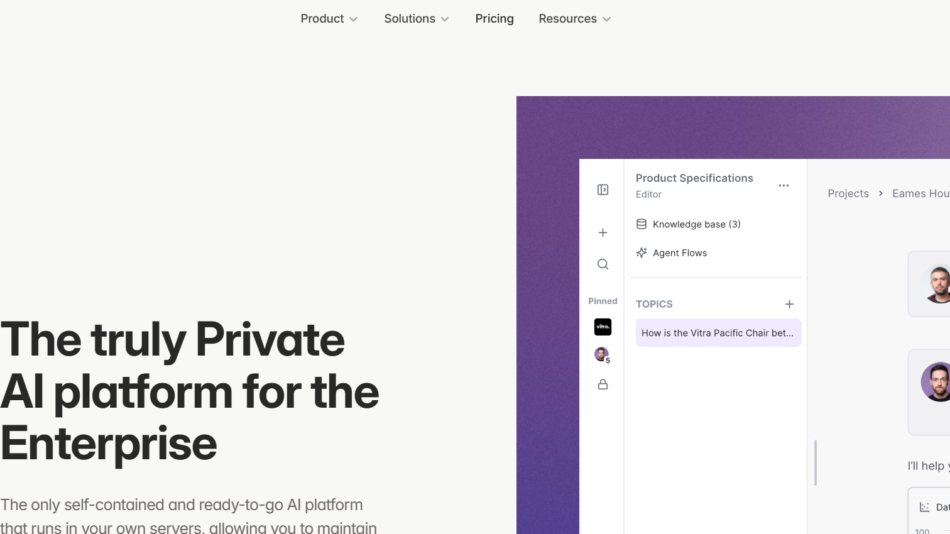Select the pinned user avatar icon
This screenshot has width=950, height=534.
pos(602,354)
